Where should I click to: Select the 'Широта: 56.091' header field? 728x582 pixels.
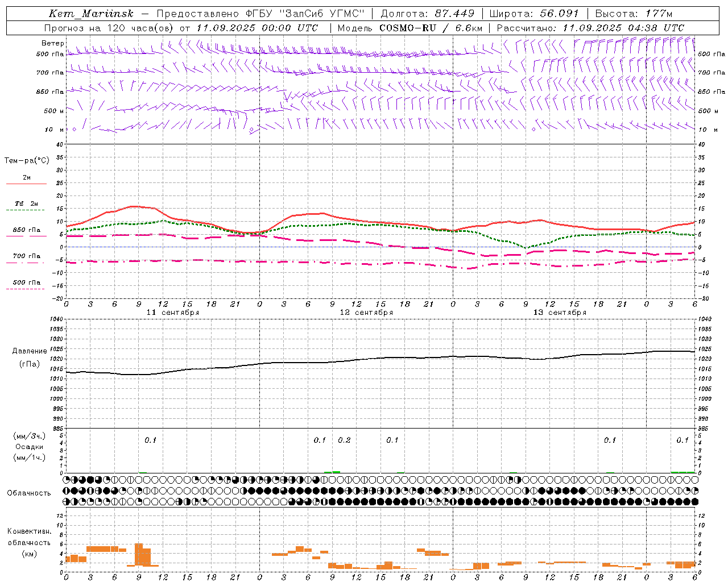(533, 14)
